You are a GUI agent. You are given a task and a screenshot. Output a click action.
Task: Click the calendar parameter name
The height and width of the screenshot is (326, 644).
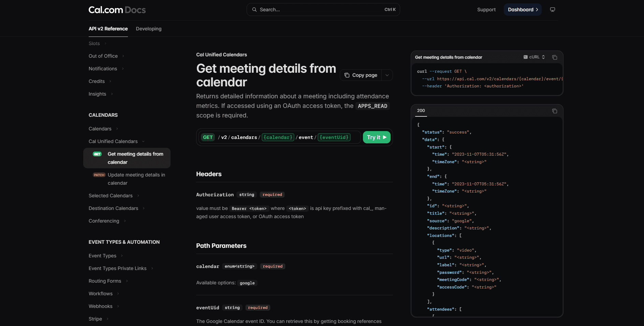pos(208,266)
